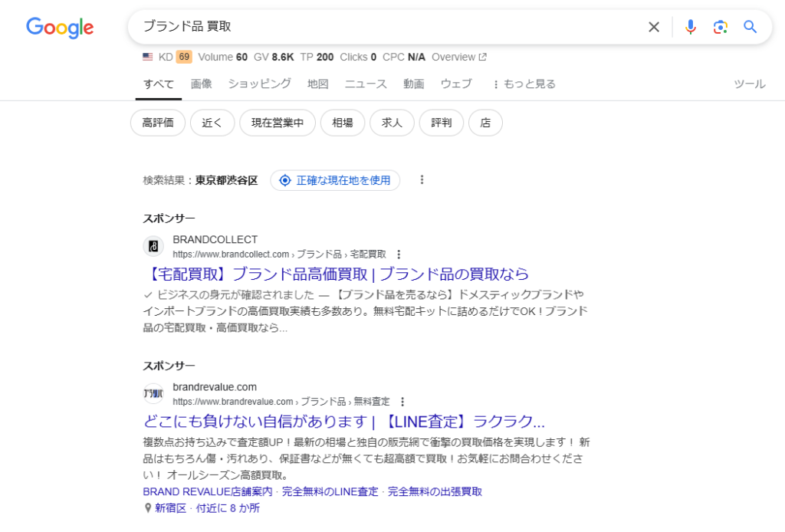The height and width of the screenshot is (532, 785).
Task: Click 正確な現在地を使用 button
Action: click(335, 180)
